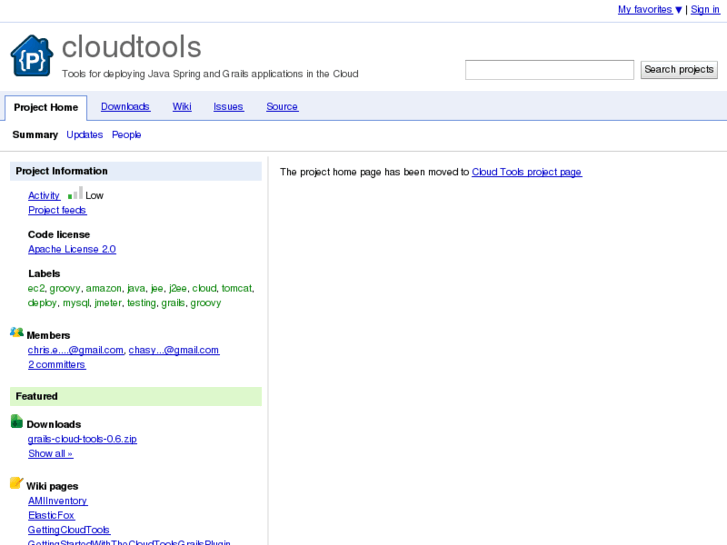Select the Summary sub-tab
The height and width of the screenshot is (545, 727).
(35, 135)
